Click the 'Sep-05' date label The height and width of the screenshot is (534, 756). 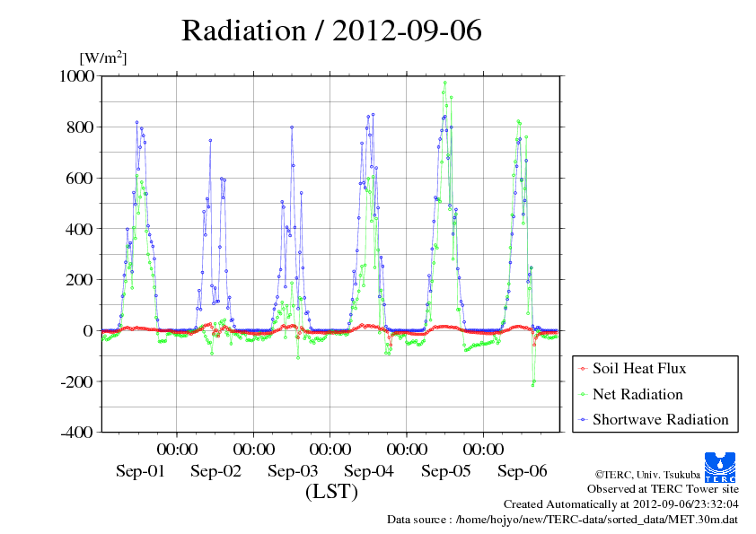tap(445, 471)
